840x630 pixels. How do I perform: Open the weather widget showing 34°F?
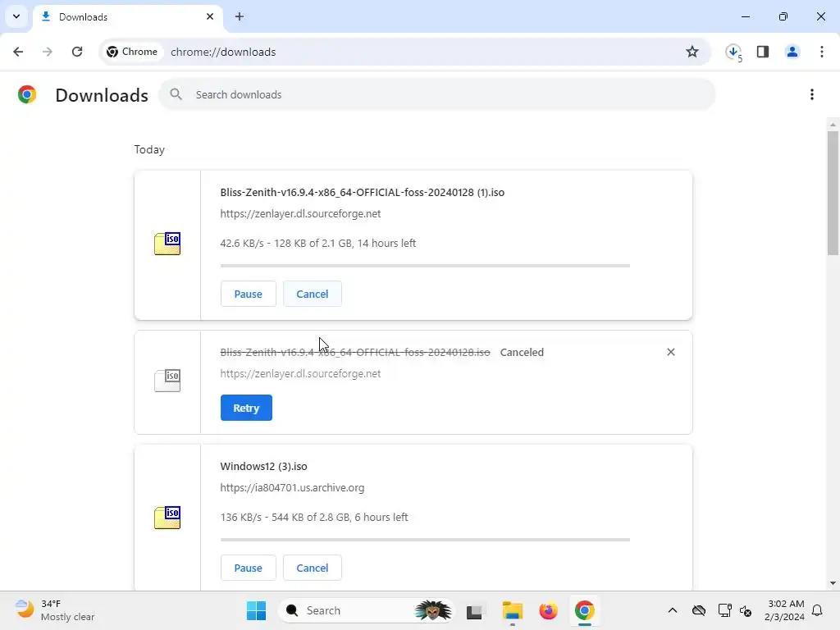(55, 610)
